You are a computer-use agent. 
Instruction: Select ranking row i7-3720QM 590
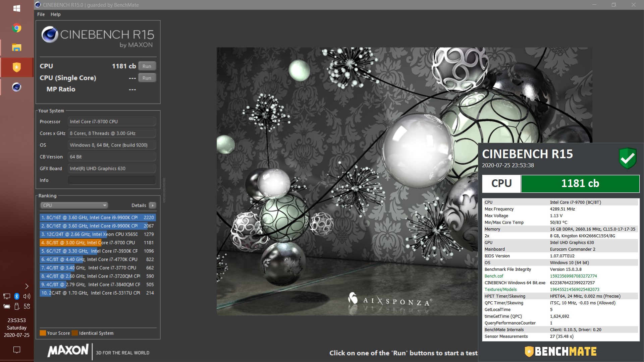(x=98, y=276)
